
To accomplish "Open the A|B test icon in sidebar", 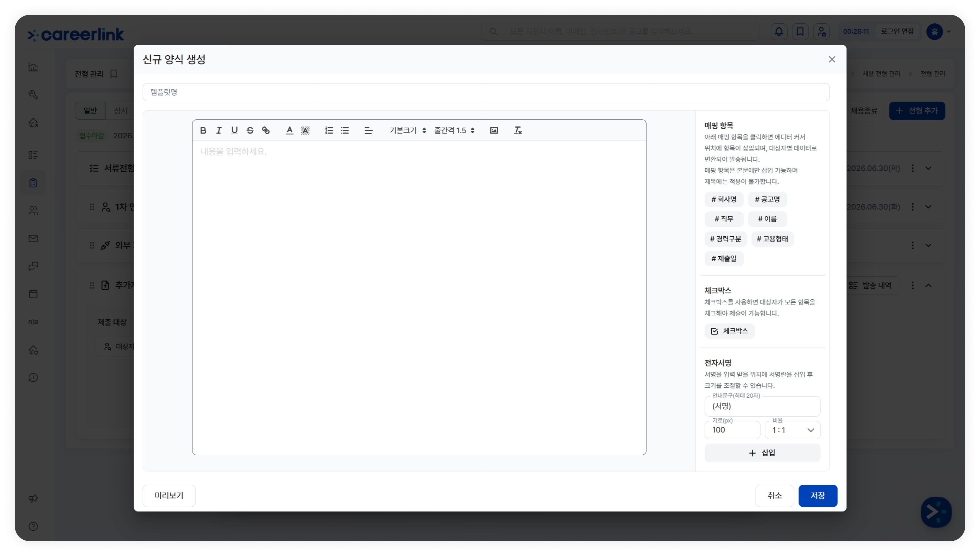I will pyautogui.click(x=33, y=322).
